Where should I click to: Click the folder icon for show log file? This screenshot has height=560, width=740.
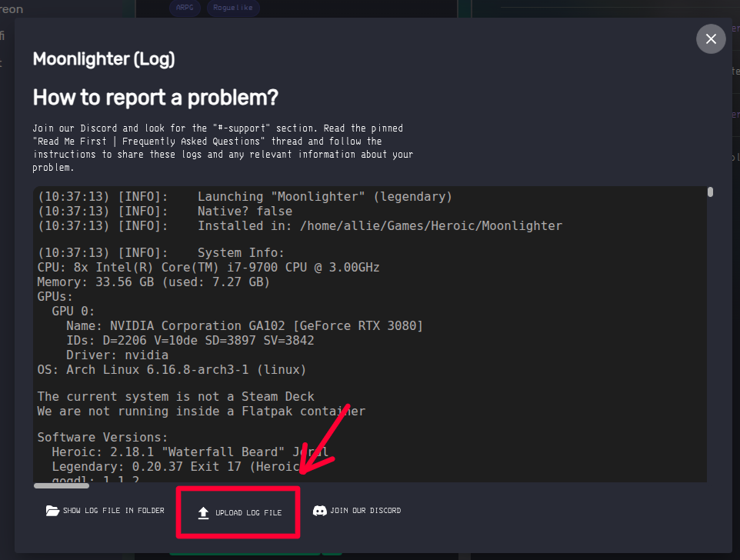(52, 511)
